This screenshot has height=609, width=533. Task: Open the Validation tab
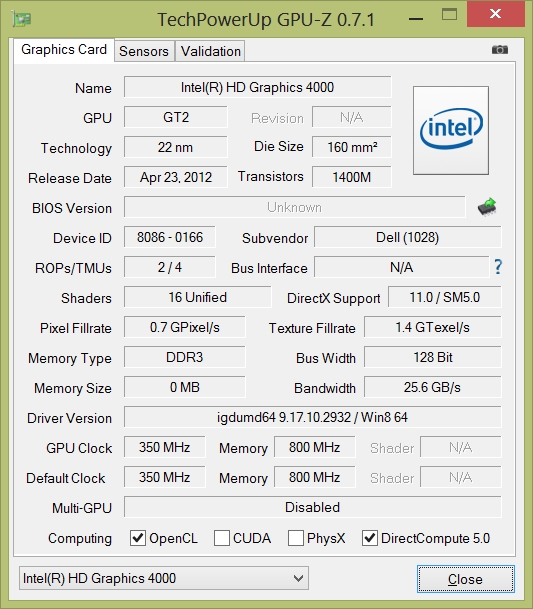[211, 51]
